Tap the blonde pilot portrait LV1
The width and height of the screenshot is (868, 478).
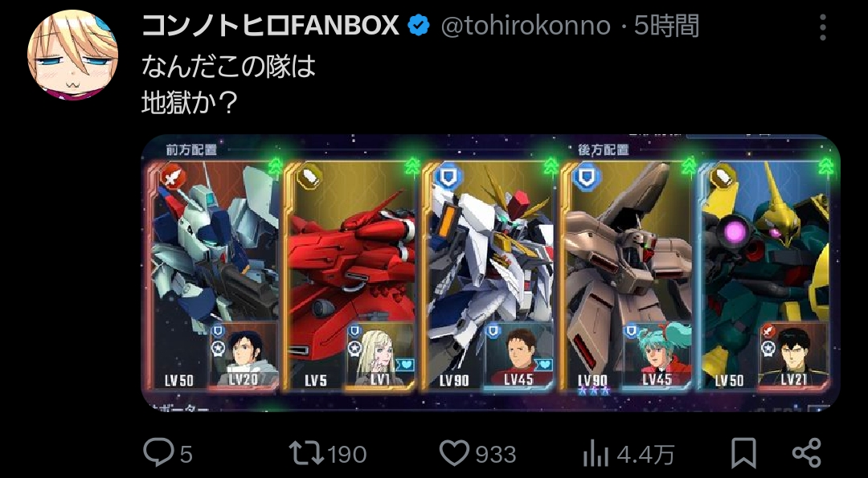(x=381, y=354)
